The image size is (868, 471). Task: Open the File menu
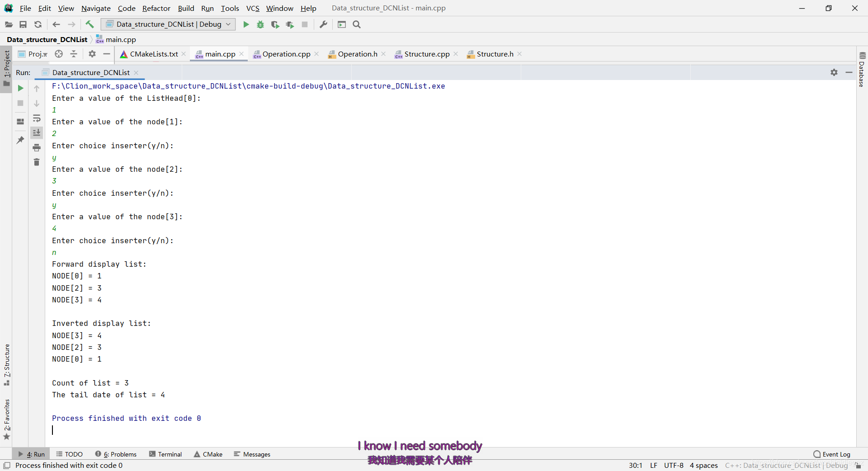point(25,8)
